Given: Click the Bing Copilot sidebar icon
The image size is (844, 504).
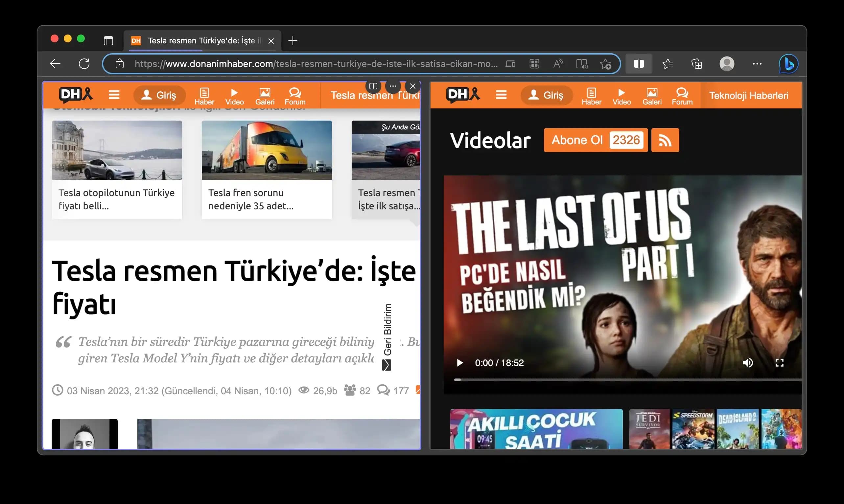Looking at the screenshot, I should 788,64.
